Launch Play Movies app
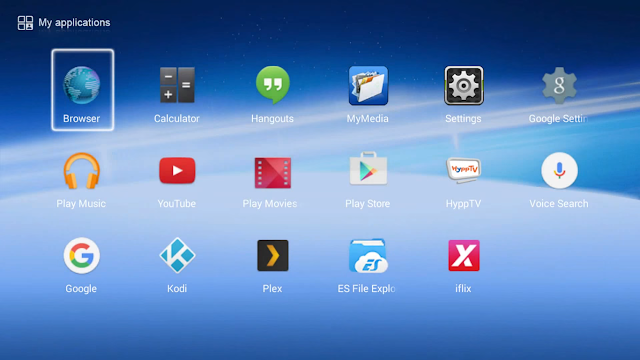640x360 pixels. pos(273,173)
